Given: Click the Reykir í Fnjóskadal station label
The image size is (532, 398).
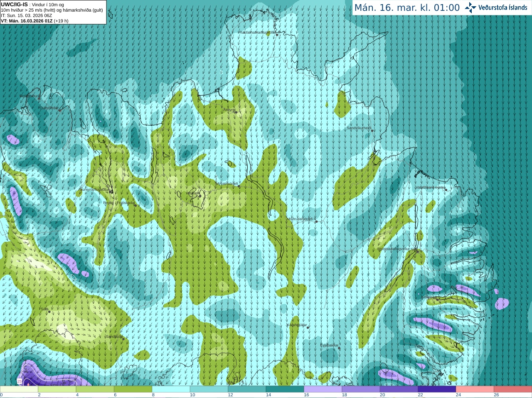Looking at the screenshot, I should pos(119,203).
